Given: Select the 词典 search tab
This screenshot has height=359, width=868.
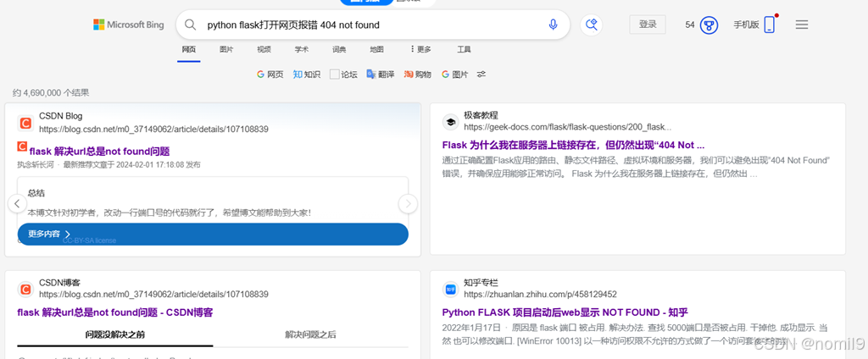Looking at the screenshot, I should [339, 49].
